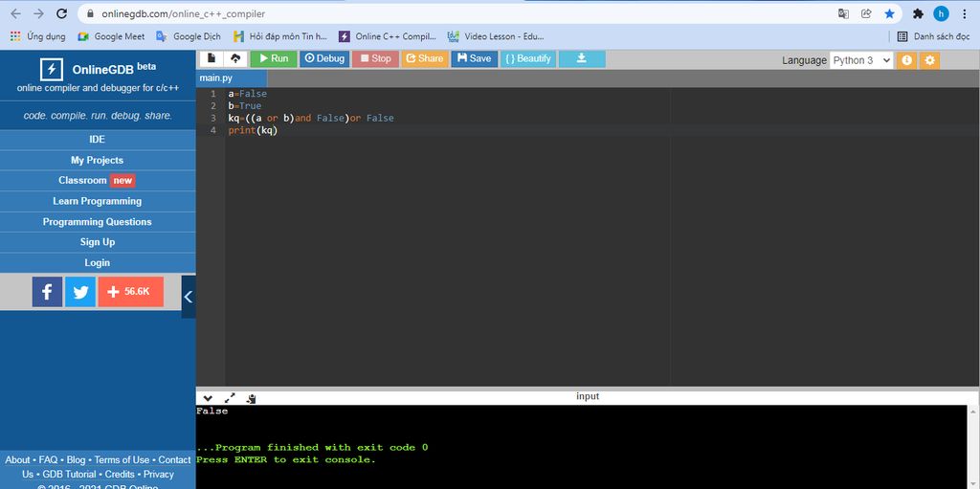
Task: Click the console scrollbar up arrow
Action: pyautogui.click(x=973, y=411)
